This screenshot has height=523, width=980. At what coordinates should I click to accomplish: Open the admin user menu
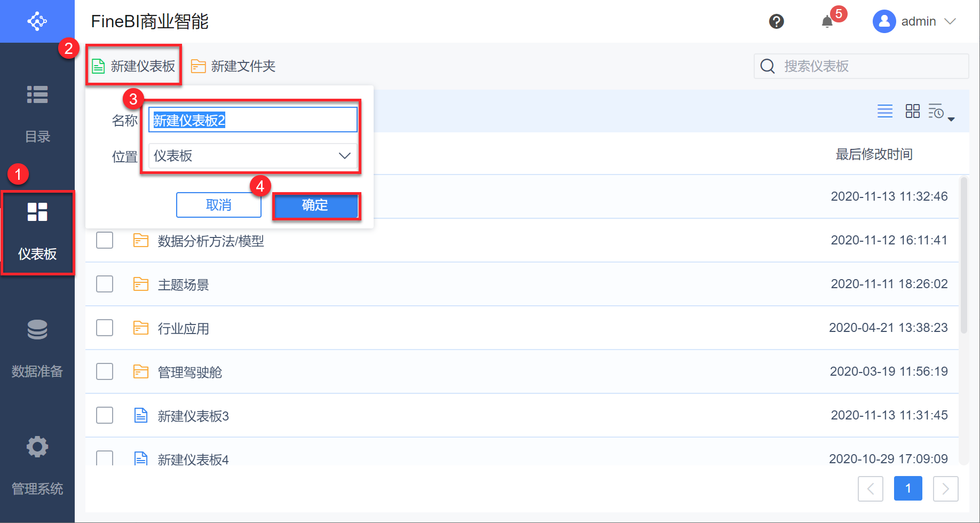(x=914, y=21)
